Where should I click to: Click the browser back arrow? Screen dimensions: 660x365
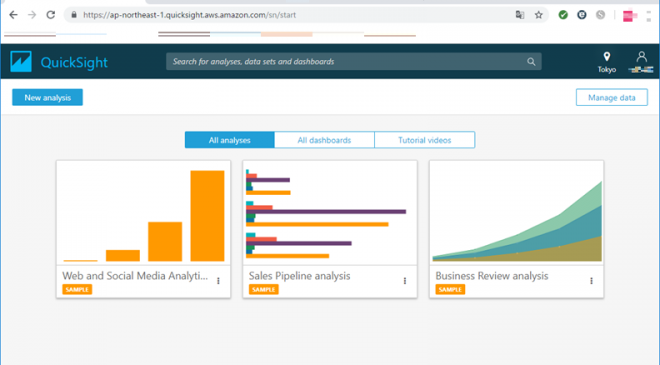[x=13, y=15]
